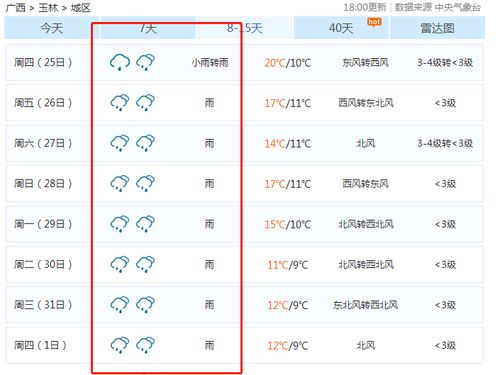The width and height of the screenshot is (500, 375).
Task: Click the 西风转东北风 wind direction
Action: tap(366, 103)
